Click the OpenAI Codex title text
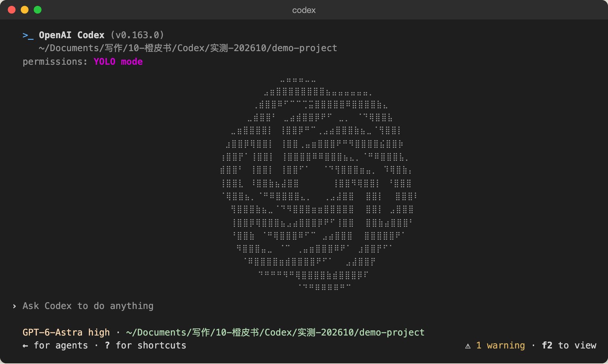This screenshot has width=608, height=364. (72, 35)
